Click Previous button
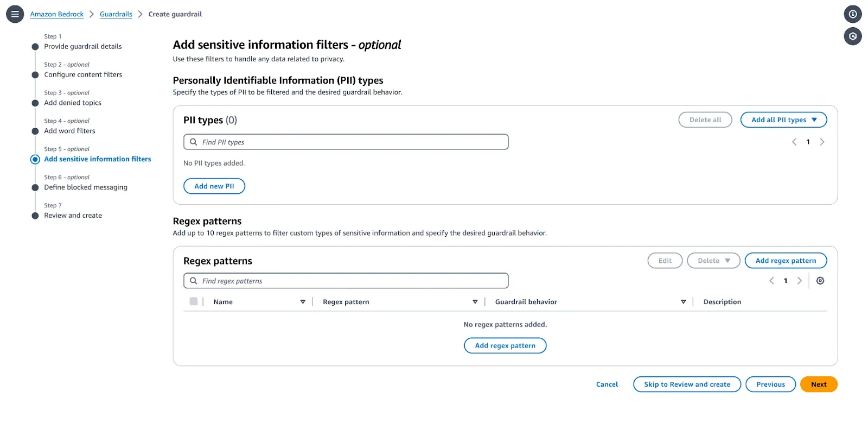Viewport: 868px width, 429px height. pos(770,384)
